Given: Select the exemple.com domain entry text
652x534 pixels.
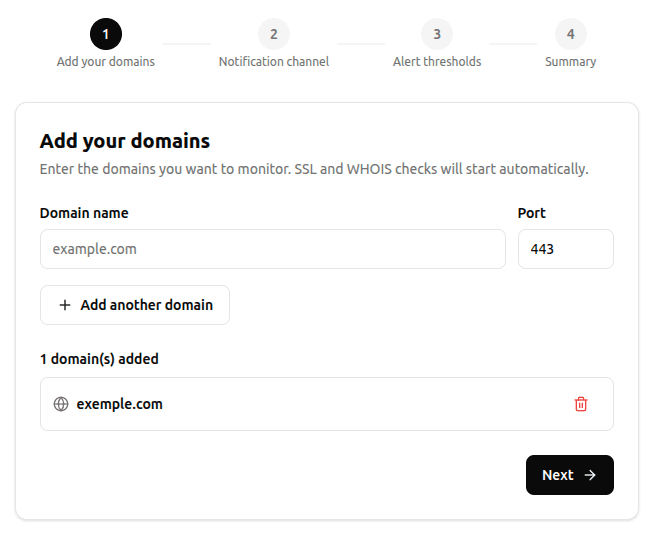Looking at the screenshot, I should [x=119, y=404].
